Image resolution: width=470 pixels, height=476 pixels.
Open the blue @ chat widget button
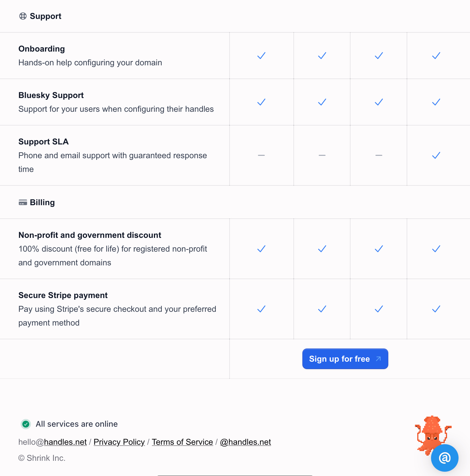coord(444,458)
